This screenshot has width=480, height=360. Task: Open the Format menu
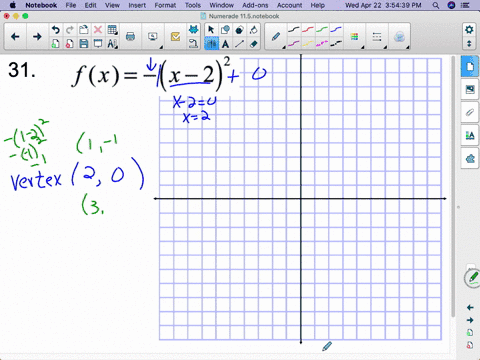click(165, 5)
